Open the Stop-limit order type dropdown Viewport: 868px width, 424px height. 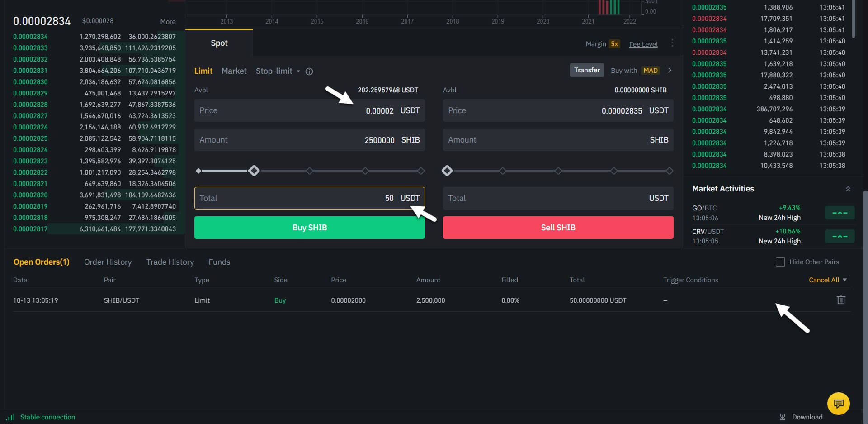click(278, 71)
